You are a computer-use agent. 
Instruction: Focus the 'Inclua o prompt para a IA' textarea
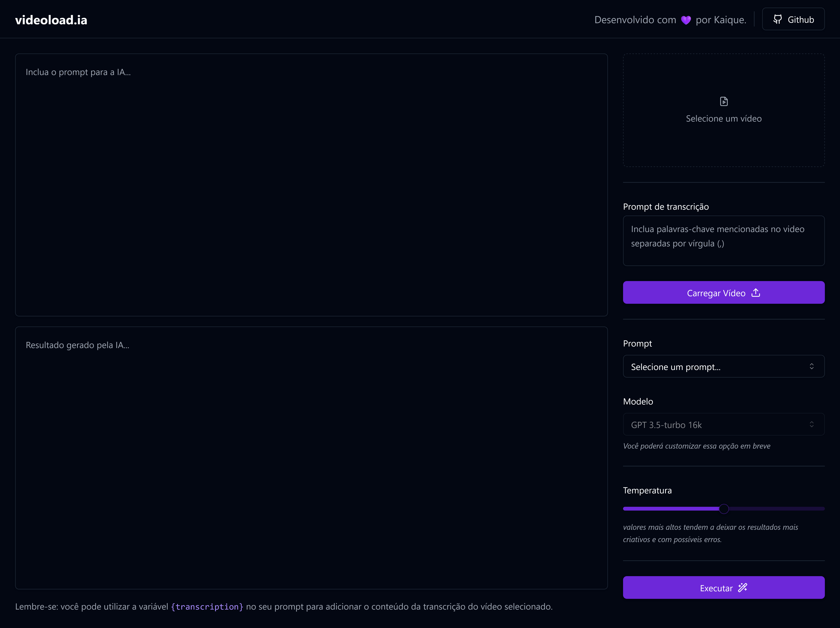tap(311, 185)
